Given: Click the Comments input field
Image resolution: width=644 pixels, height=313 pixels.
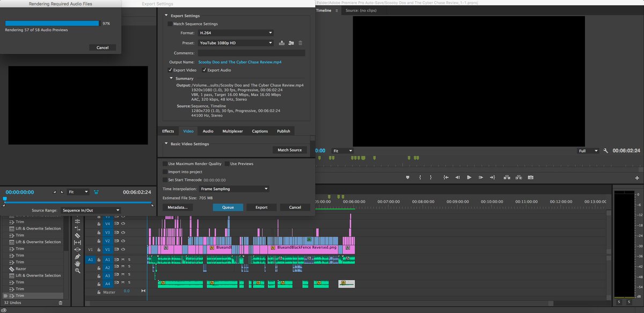Looking at the screenshot, I should click(x=251, y=53).
